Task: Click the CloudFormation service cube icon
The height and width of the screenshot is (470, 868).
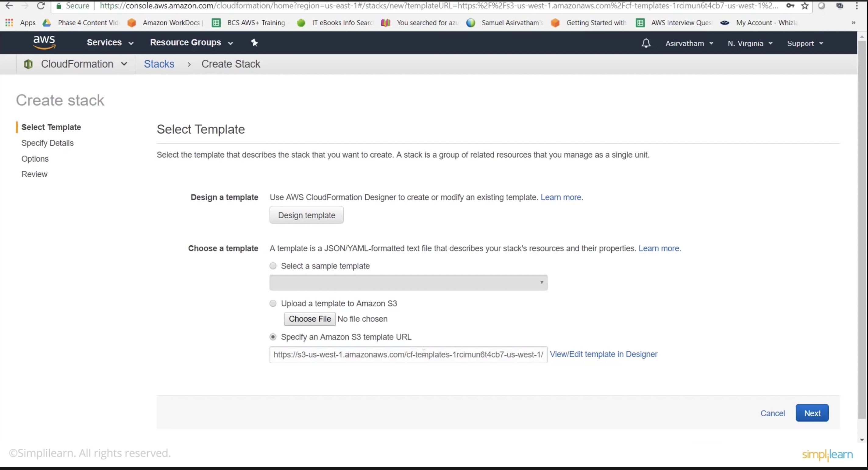Action: (28, 64)
